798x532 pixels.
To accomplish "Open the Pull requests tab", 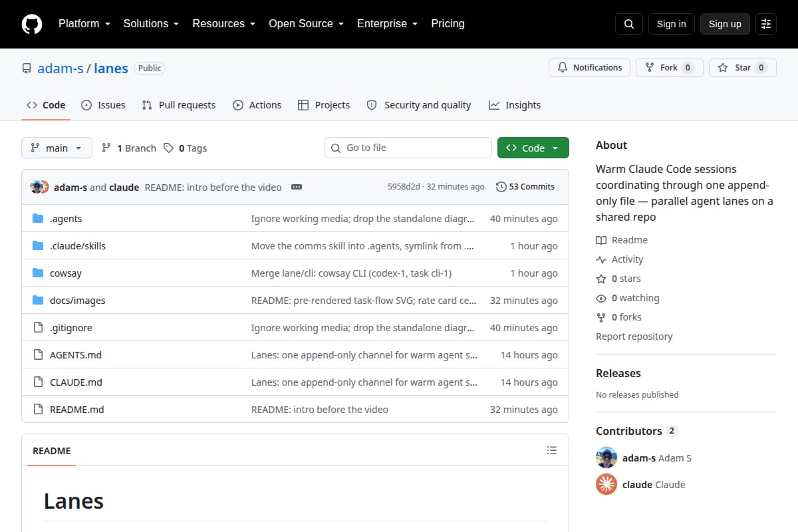I will (x=179, y=105).
